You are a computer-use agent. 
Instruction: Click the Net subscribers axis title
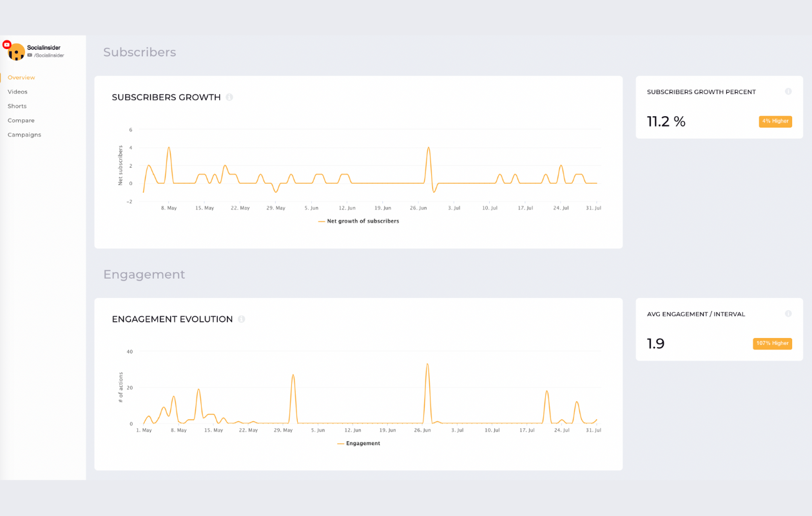[x=120, y=166]
